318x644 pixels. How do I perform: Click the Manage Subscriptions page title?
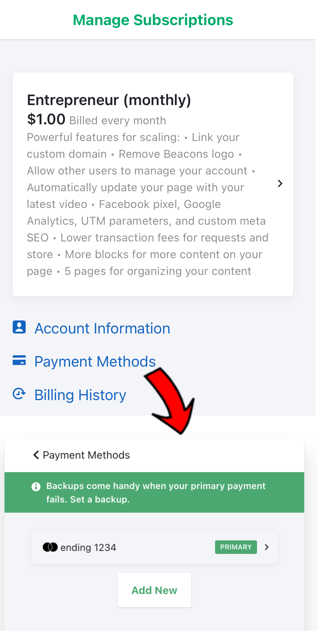click(x=153, y=20)
